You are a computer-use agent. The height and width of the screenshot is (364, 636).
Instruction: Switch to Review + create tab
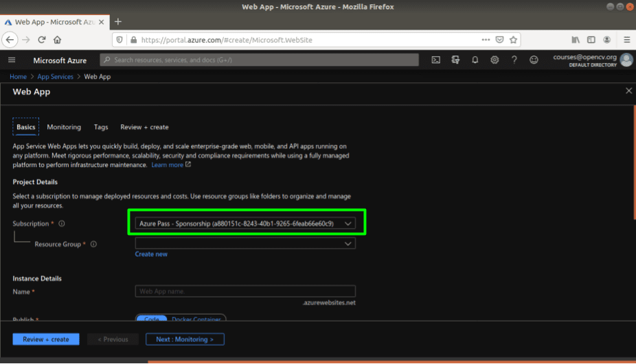coord(144,127)
